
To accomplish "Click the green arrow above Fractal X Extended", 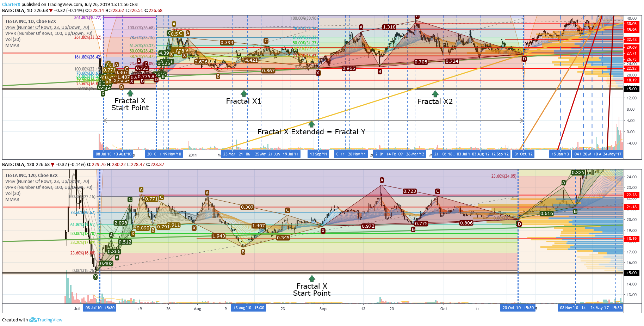I will 311,124.
